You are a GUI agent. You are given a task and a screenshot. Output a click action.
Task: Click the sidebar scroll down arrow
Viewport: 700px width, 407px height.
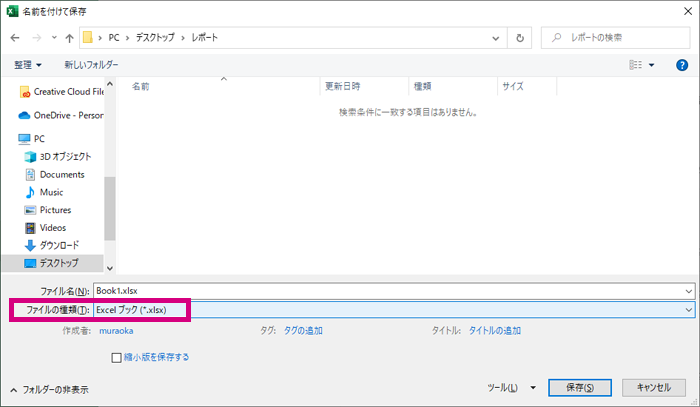tap(110, 268)
